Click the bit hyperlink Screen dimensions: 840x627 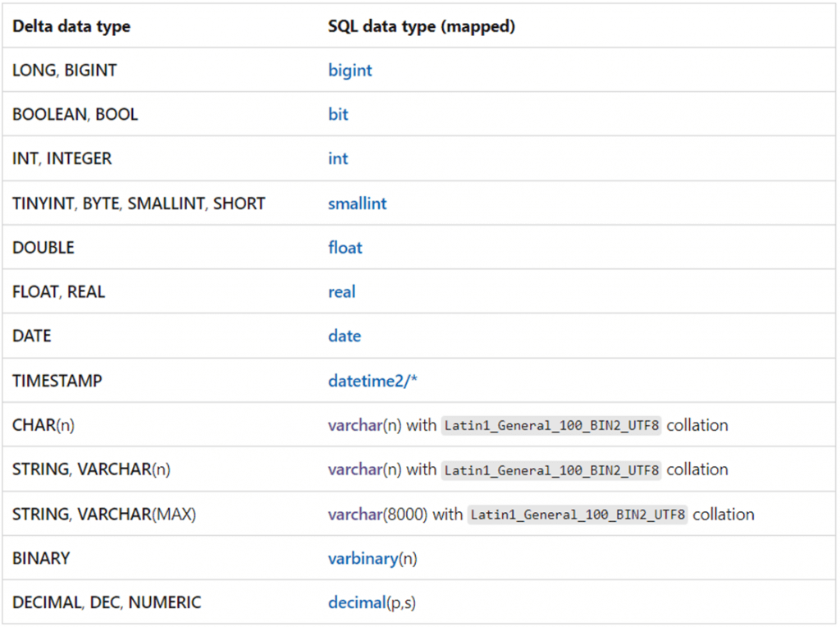[x=338, y=115]
